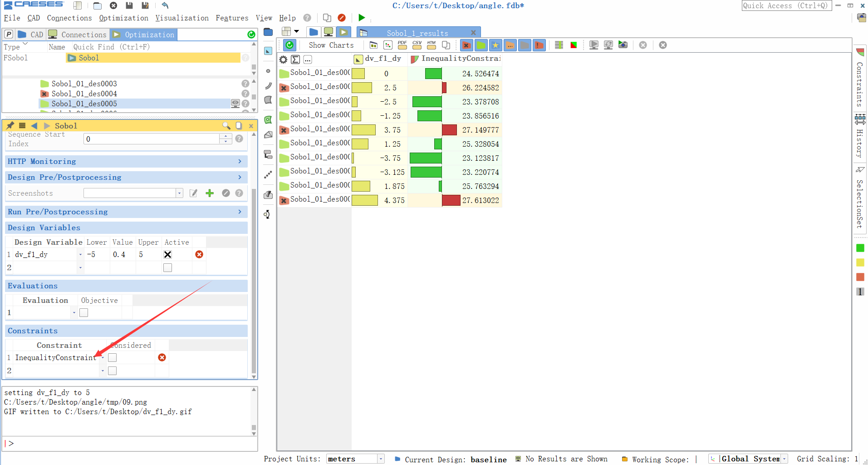The image size is (868, 465).
Task: Open the Connections menu
Action: 69,18
